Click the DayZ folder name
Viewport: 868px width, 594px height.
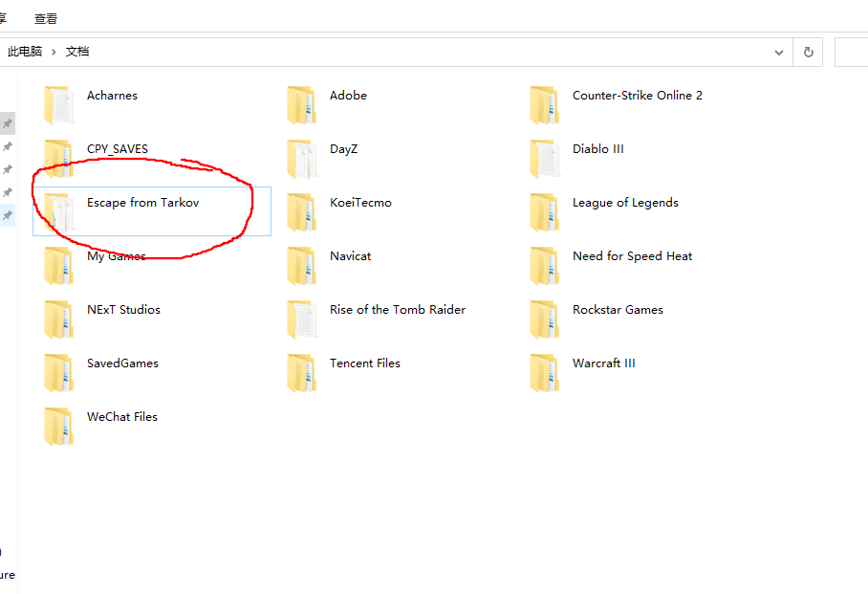click(x=344, y=149)
